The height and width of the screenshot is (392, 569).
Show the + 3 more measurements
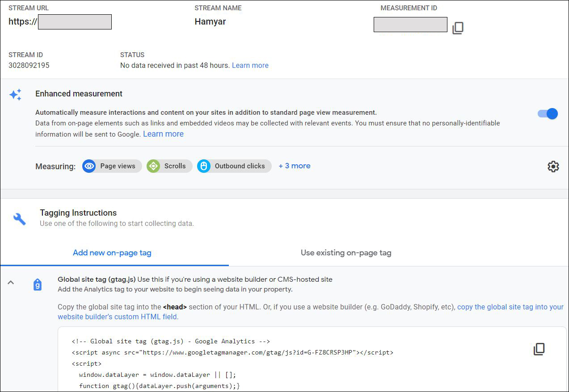point(295,166)
